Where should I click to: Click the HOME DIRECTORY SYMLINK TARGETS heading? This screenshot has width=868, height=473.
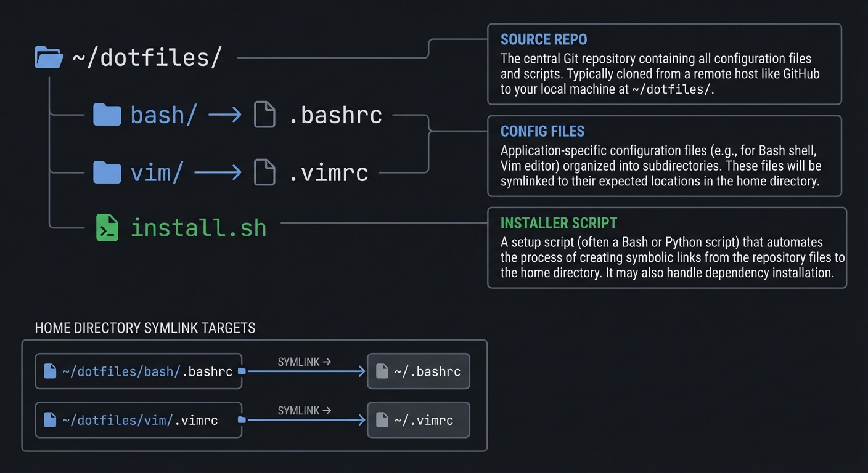tap(146, 328)
